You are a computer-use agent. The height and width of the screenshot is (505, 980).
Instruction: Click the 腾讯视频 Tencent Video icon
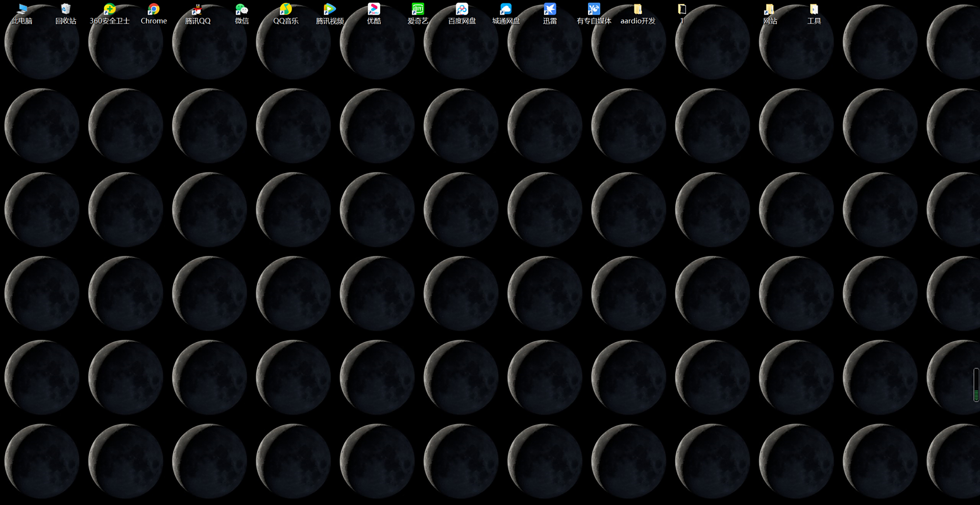point(330,9)
